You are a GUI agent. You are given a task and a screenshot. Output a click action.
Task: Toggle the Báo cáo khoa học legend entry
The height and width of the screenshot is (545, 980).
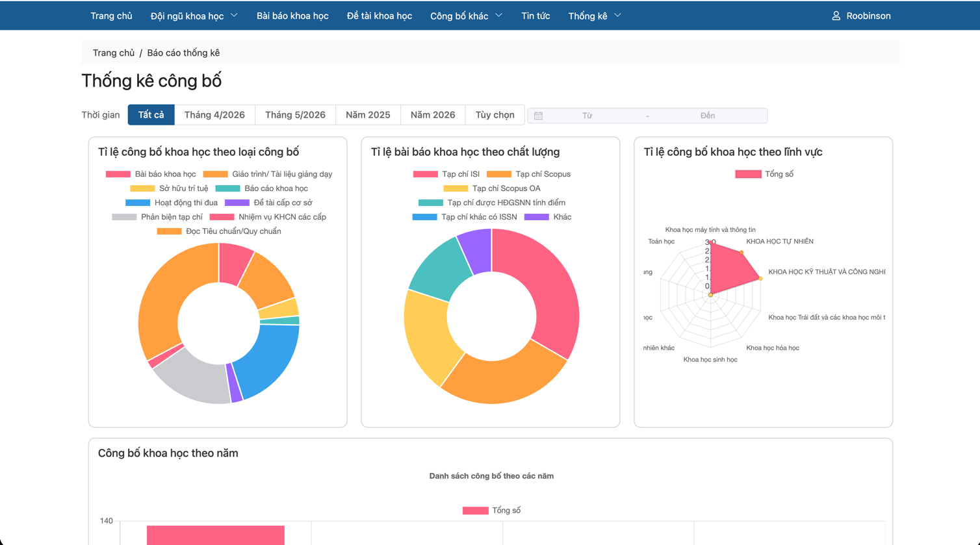tap(261, 188)
